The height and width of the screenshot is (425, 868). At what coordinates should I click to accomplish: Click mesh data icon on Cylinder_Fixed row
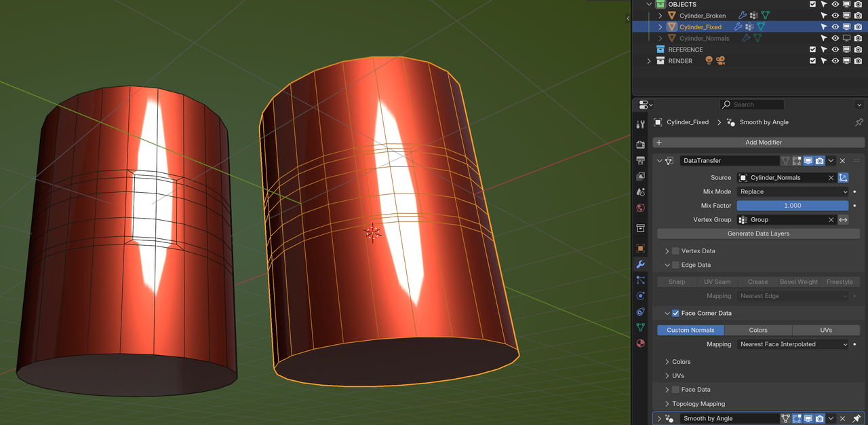[761, 27]
